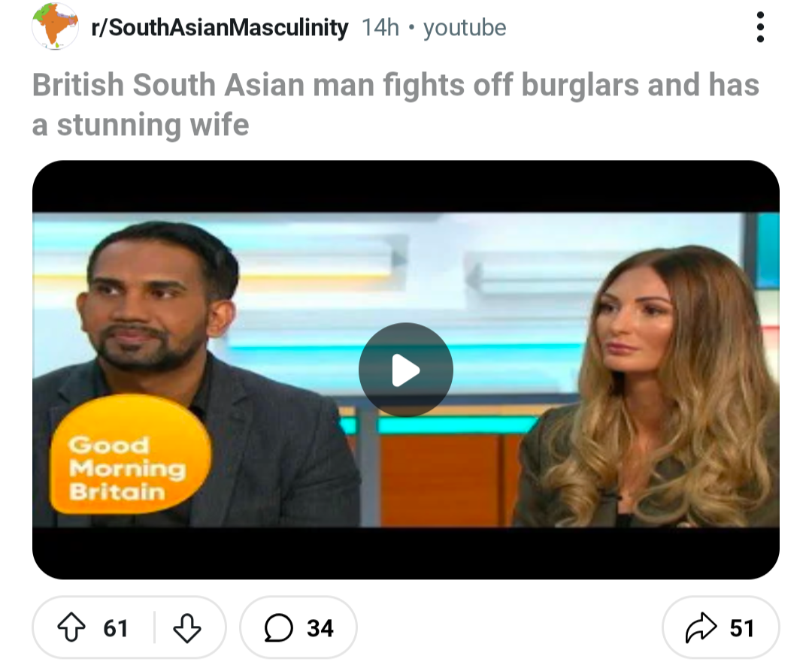Click the black bar below the video image
The image size is (812, 671).
click(x=405, y=552)
